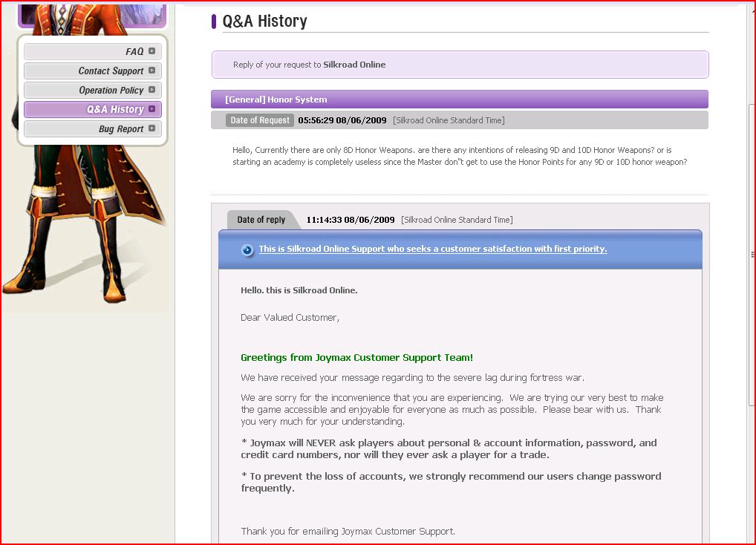Click the arrow icon beside Operation Policy

(151, 90)
